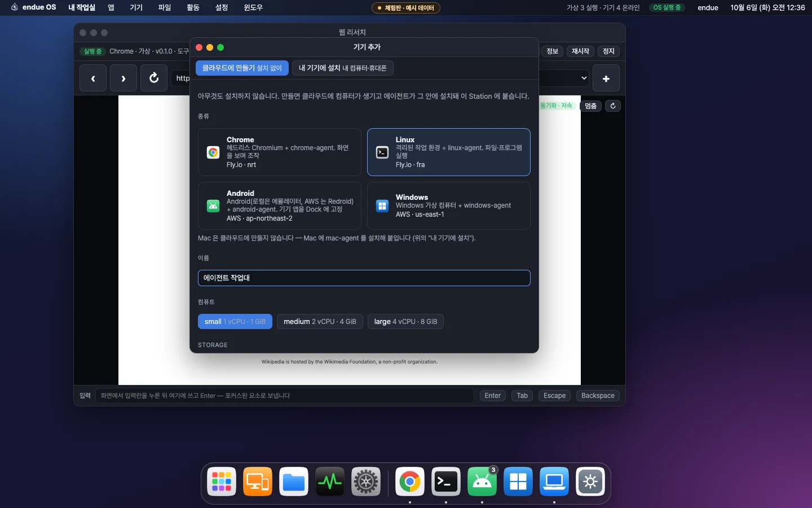Click the 재시작 button
Image resolution: width=812 pixels, height=508 pixels.
point(580,51)
